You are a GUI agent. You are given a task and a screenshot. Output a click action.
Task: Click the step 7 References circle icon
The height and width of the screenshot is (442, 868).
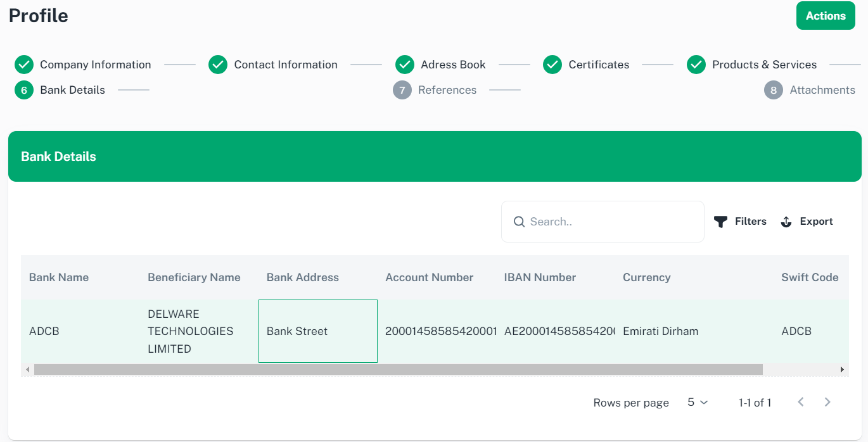[402, 90]
